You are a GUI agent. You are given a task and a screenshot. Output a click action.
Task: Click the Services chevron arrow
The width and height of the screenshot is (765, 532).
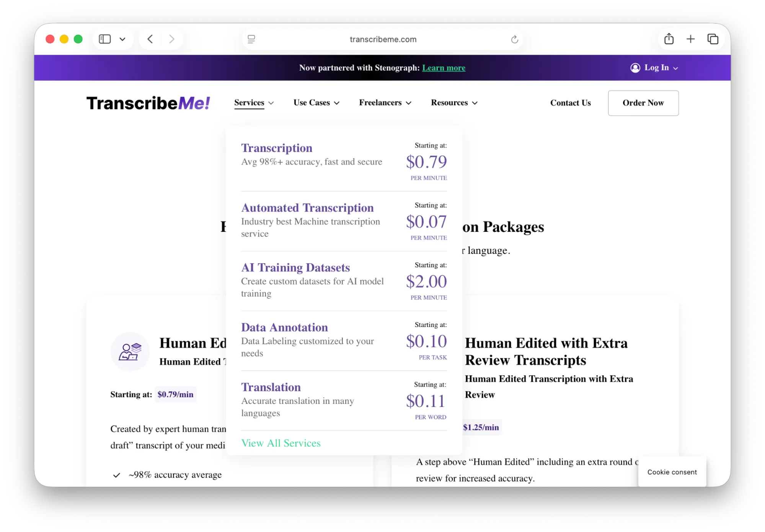click(271, 103)
